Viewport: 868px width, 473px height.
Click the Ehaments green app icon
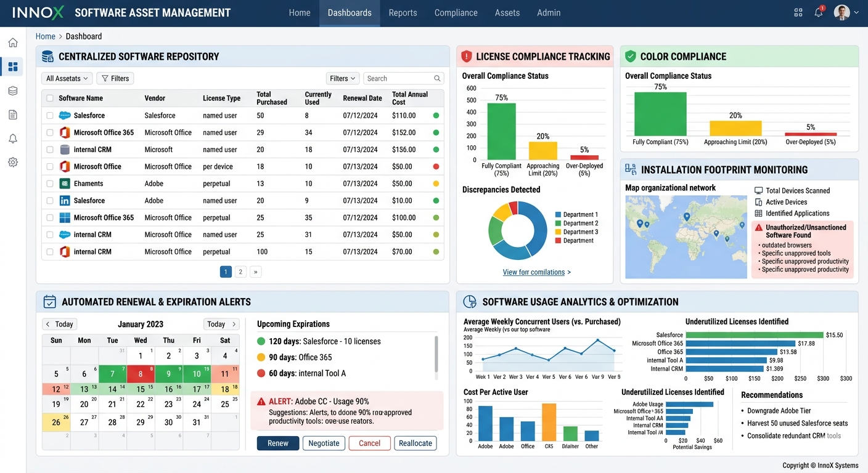point(65,184)
